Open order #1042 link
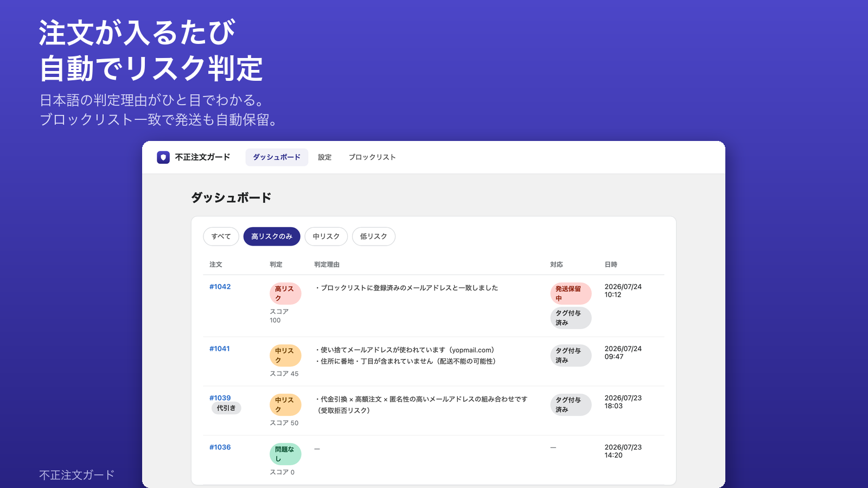The height and width of the screenshot is (488, 868). [x=220, y=287]
